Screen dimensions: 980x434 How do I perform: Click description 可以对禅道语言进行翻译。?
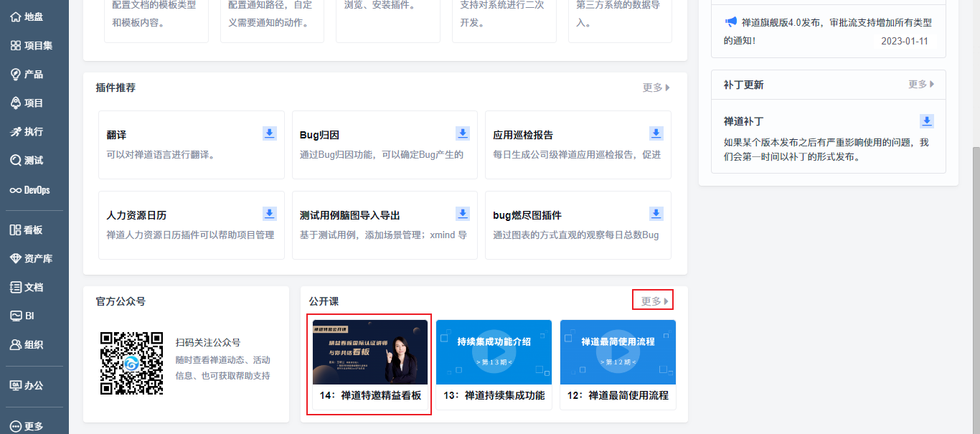point(161,154)
